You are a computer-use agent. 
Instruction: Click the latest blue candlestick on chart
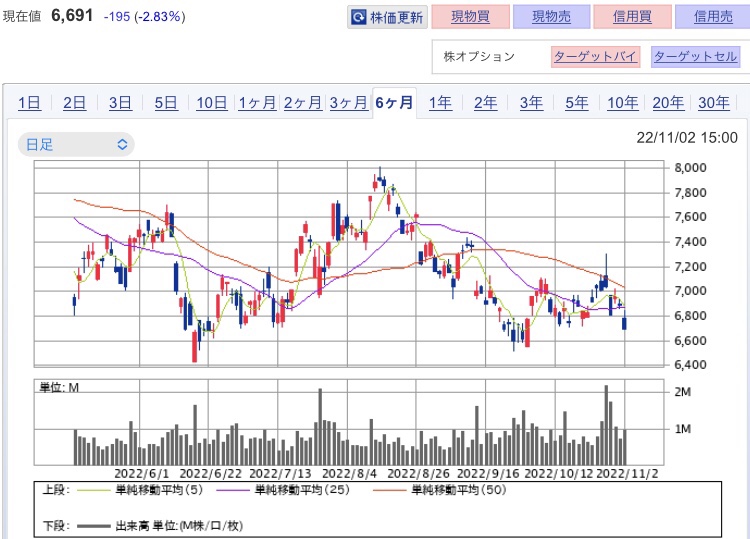(624, 324)
